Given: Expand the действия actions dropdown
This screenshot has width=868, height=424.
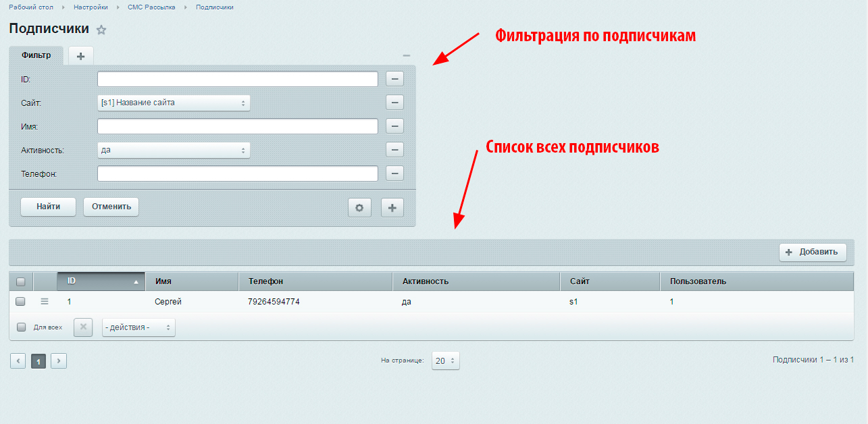Looking at the screenshot, I should (138, 327).
